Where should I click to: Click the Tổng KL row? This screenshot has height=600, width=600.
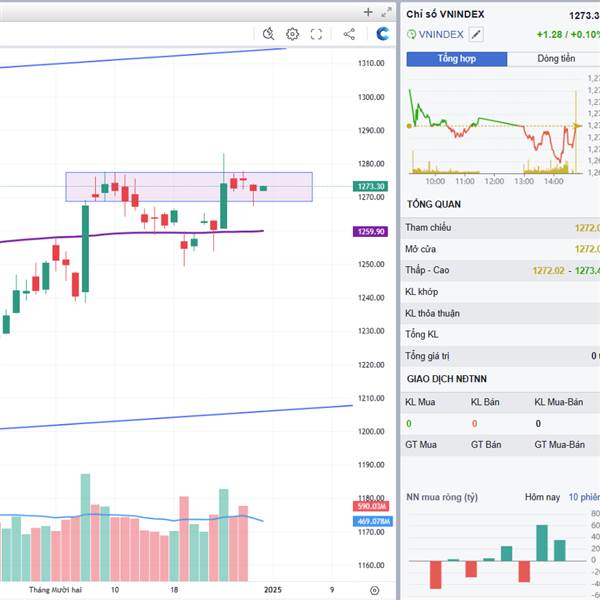[500, 335]
